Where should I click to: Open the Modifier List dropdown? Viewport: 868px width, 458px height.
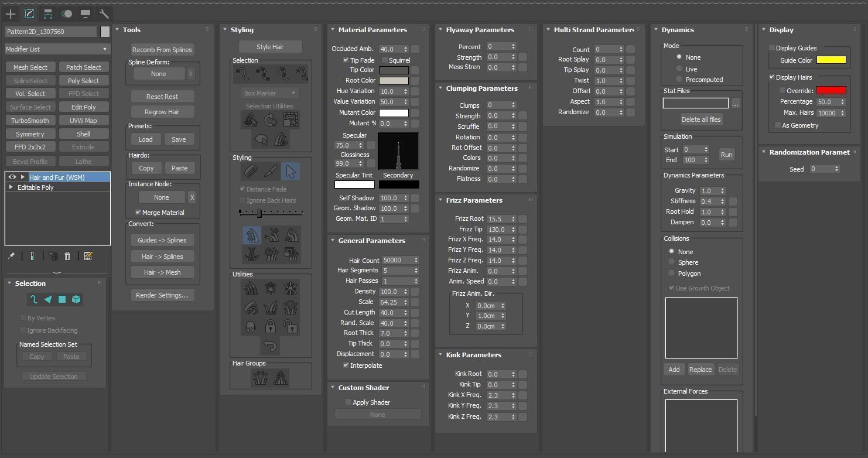(x=57, y=49)
